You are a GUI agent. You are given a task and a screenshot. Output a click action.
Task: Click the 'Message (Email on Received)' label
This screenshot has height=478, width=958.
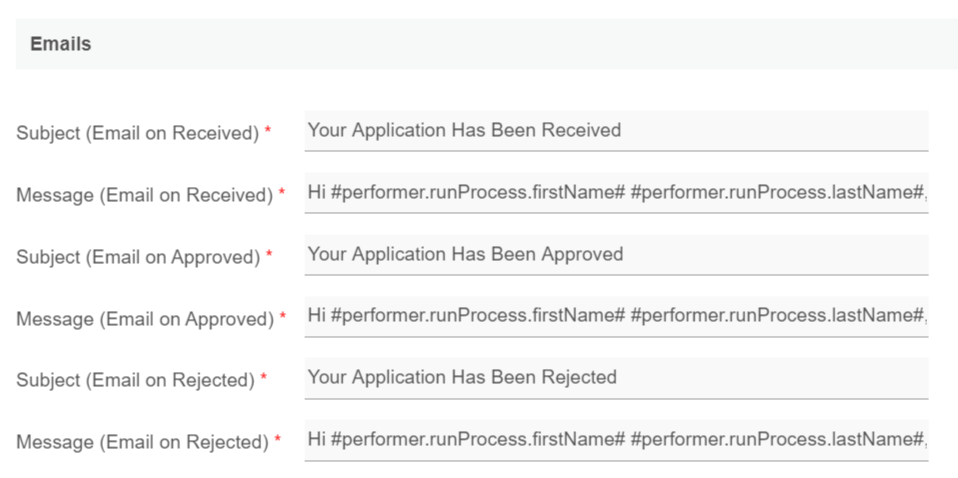[144, 195]
